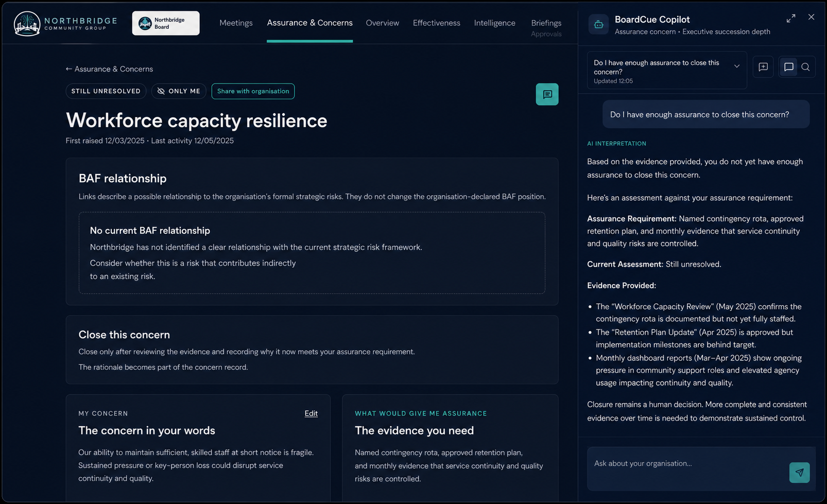Click the BAF relationship heading
This screenshot has width=827, height=504.
(x=123, y=178)
